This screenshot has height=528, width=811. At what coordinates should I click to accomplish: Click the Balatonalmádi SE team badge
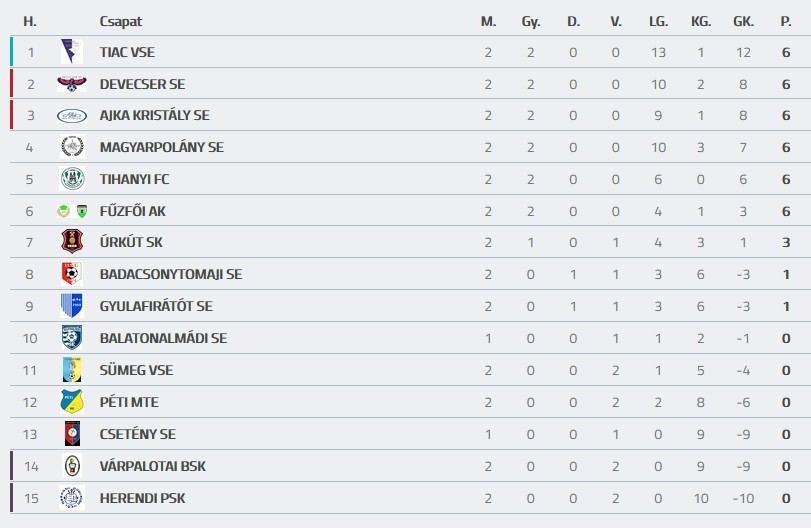click(x=71, y=338)
